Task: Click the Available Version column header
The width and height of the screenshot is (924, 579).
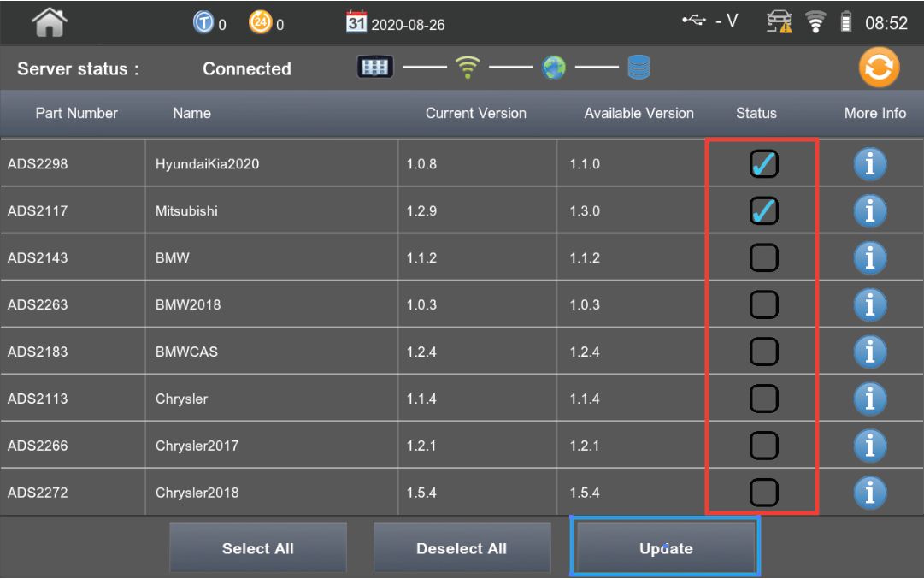Action: pyautogui.click(x=639, y=114)
